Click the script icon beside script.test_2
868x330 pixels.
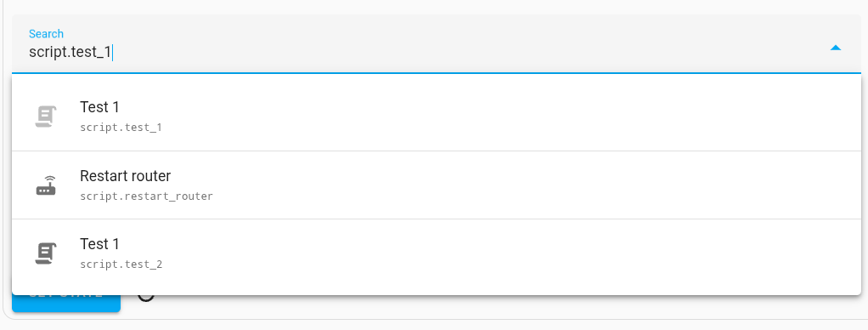pos(46,253)
